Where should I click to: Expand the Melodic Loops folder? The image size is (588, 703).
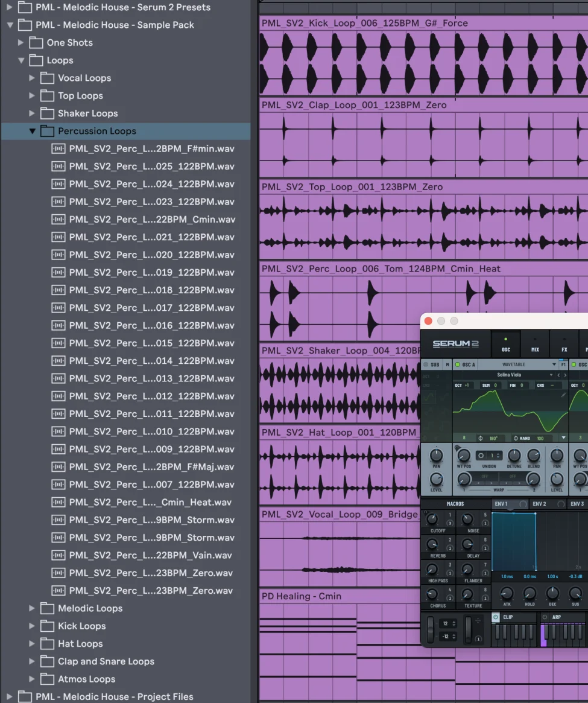[32, 608]
